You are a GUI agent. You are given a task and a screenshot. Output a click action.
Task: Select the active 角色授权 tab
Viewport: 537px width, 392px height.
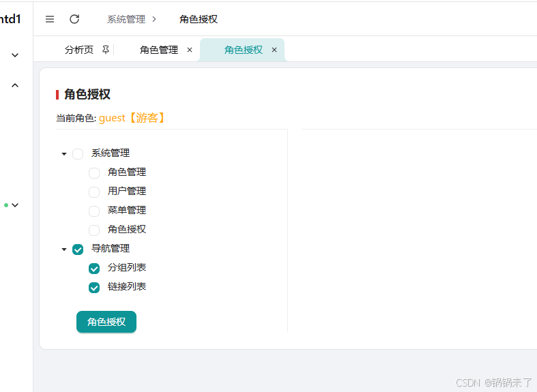point(244,50)
